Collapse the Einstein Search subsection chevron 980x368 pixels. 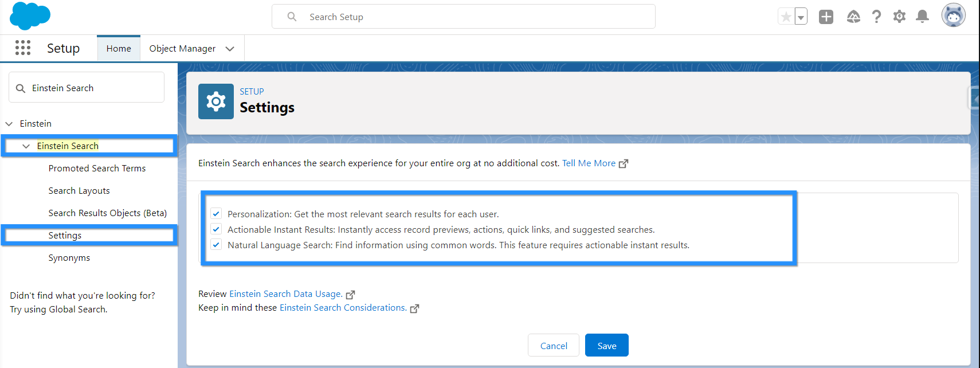coord(26,146)
